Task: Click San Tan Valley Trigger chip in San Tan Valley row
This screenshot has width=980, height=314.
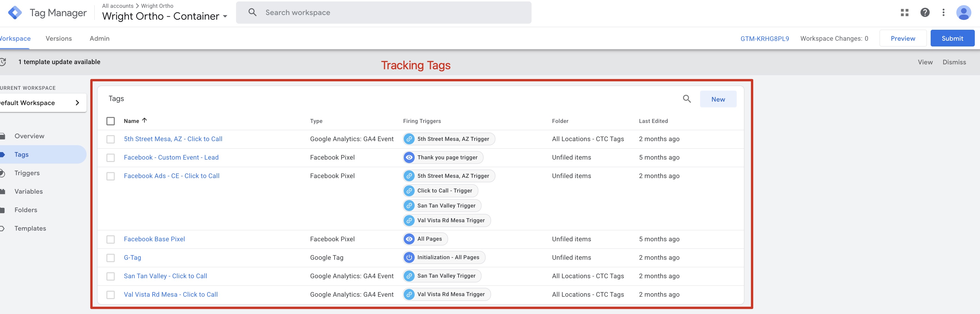Action: coord(442,276)
